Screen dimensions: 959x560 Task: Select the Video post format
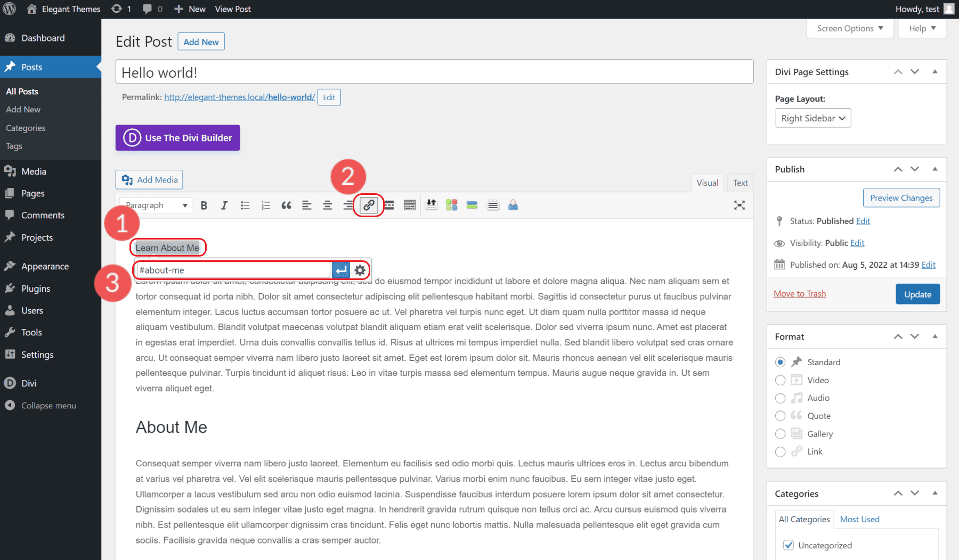click(x=780, y=380)
